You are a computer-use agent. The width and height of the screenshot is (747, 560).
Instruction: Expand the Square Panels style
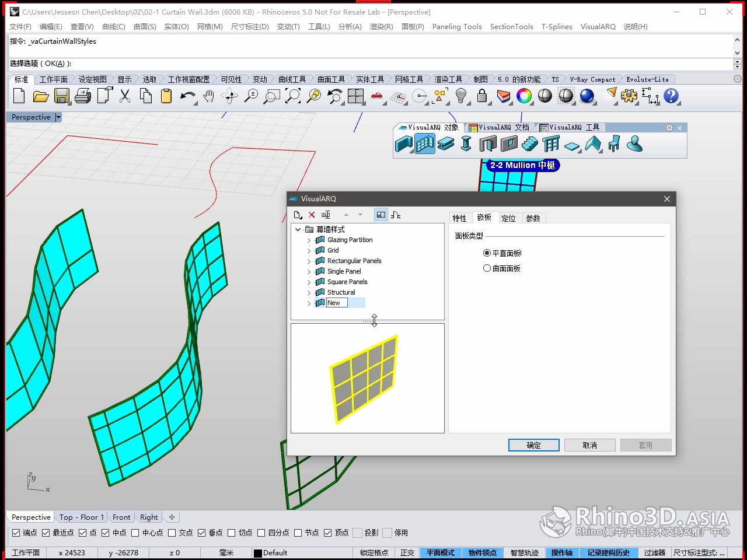point(309,282)
